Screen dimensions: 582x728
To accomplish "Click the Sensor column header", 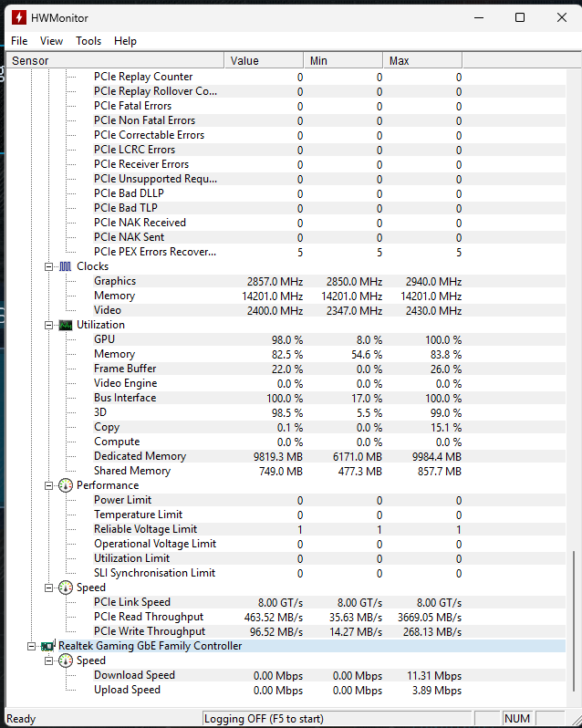I will point(116,61).
